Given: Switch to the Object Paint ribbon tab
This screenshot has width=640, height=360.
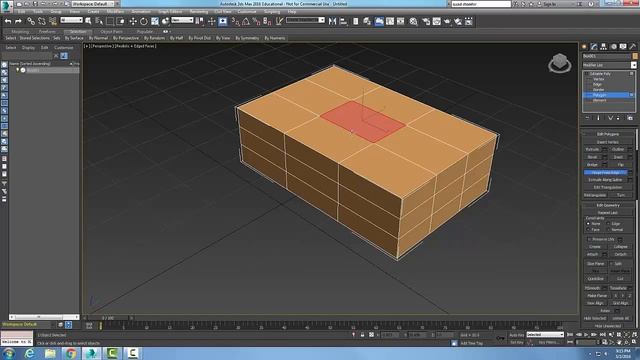Looking at the screenshot, I should point(111,31).
